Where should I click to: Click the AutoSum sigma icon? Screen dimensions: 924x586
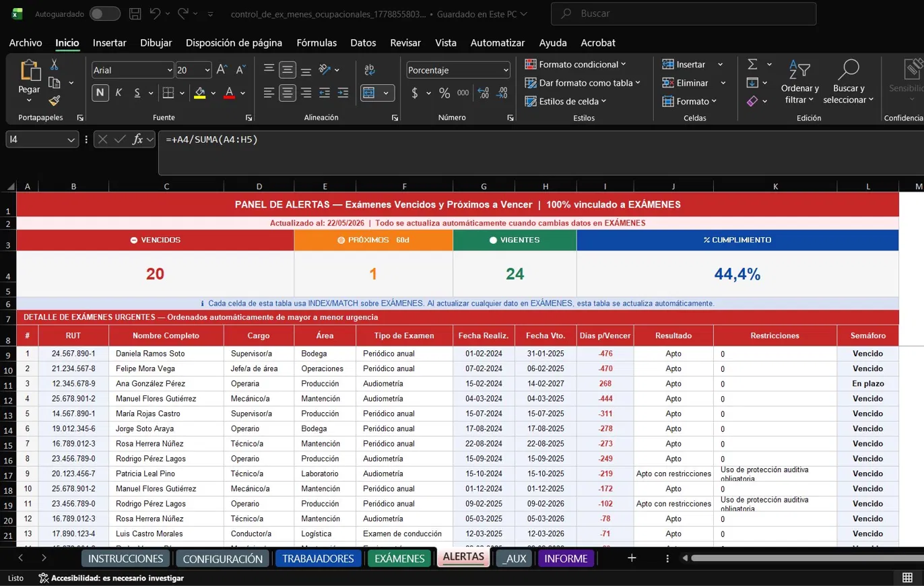click(x=752, y=64)
